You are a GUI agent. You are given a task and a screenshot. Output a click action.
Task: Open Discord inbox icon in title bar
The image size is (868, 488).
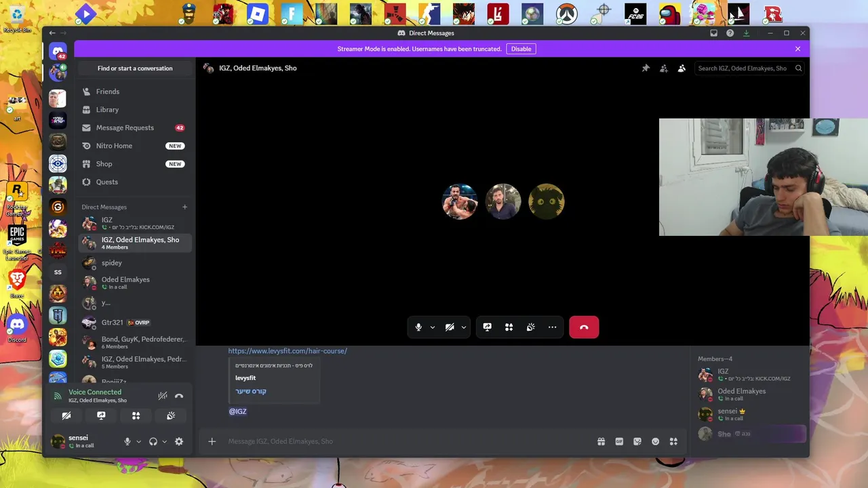[x=713, y=33]
